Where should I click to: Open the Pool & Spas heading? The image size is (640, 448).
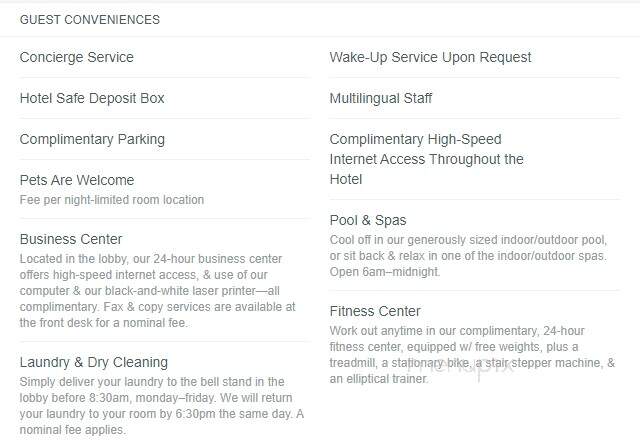click(368, 220)
